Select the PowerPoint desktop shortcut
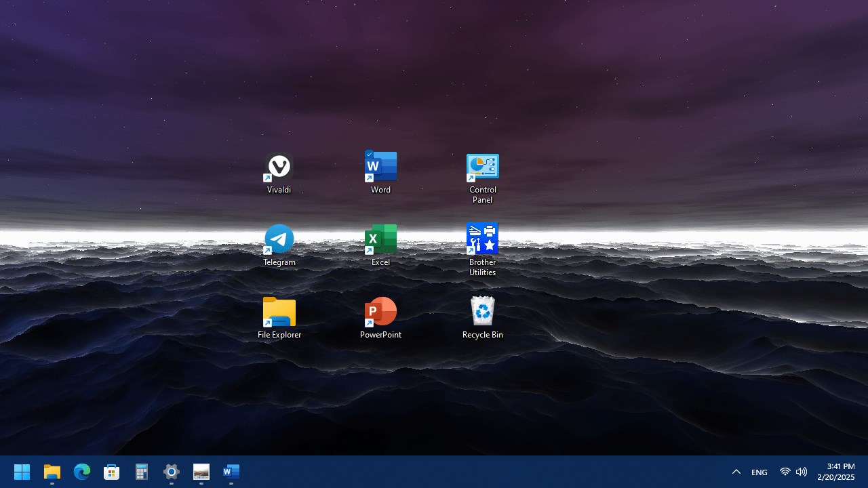 point(380,318)
